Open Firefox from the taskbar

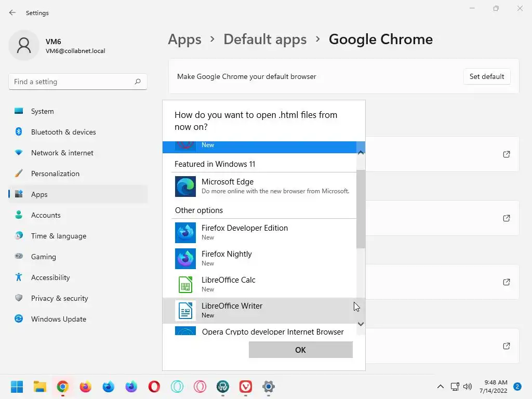(x=86, y=387)
